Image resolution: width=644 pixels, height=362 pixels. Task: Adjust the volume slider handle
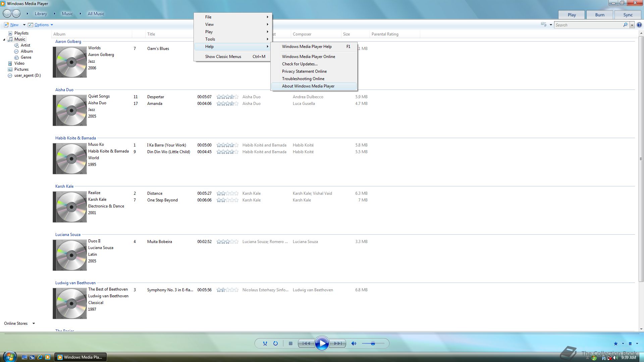pyautogui.click(x=373, y=344)
